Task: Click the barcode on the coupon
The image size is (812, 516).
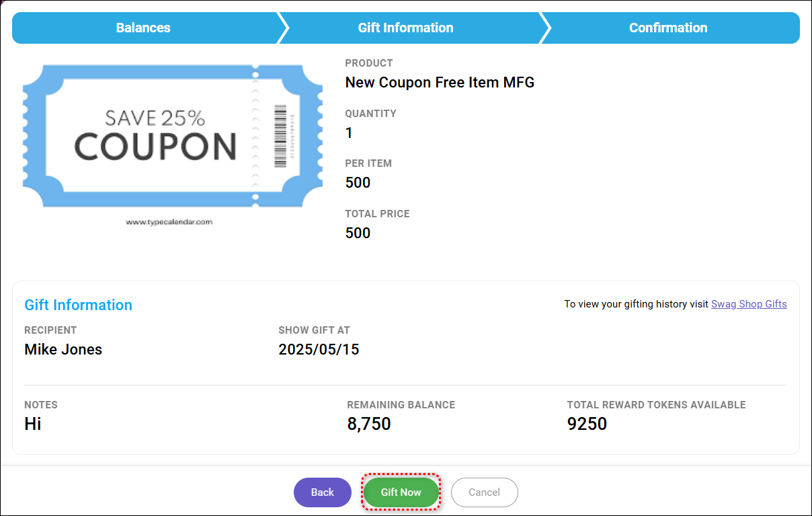Action: pos(280,136)
